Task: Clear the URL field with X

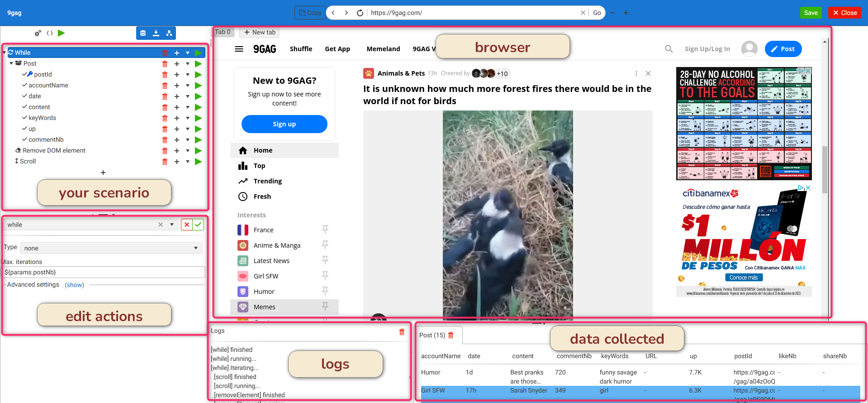Action: (583, 13)
